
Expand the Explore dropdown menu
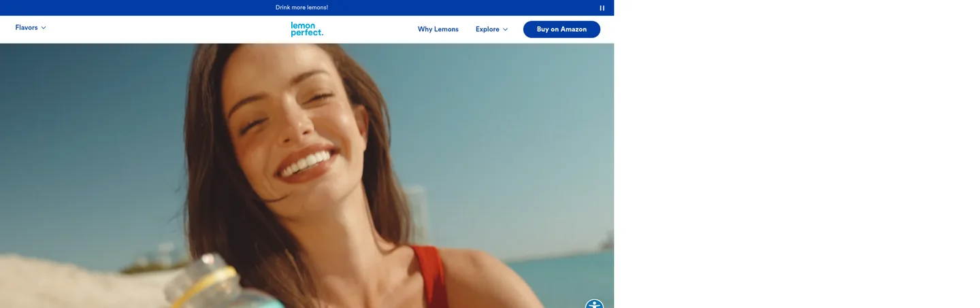pos(491,29)
